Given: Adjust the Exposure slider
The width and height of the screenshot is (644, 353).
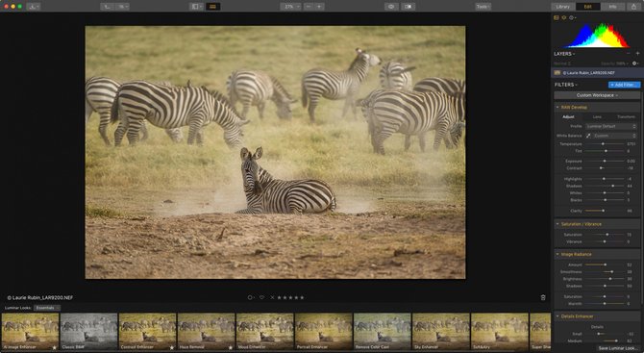Looking at the screenshot, I should click(x=605, y=161).
